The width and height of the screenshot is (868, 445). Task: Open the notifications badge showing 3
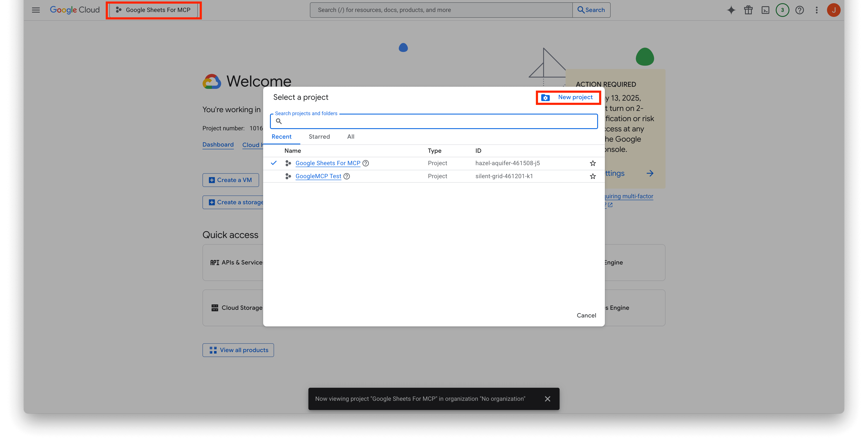coord(782,10)
